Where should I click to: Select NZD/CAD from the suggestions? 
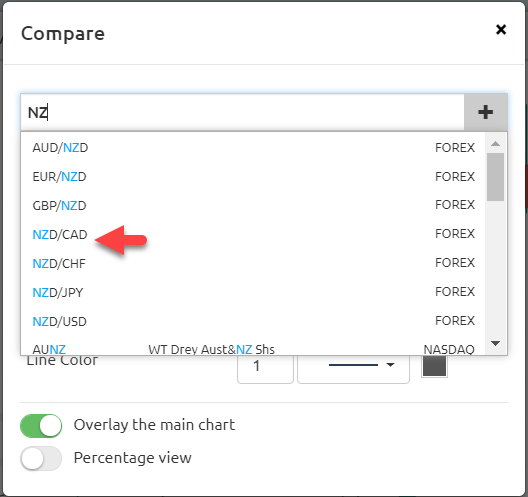tap(253, 234)
